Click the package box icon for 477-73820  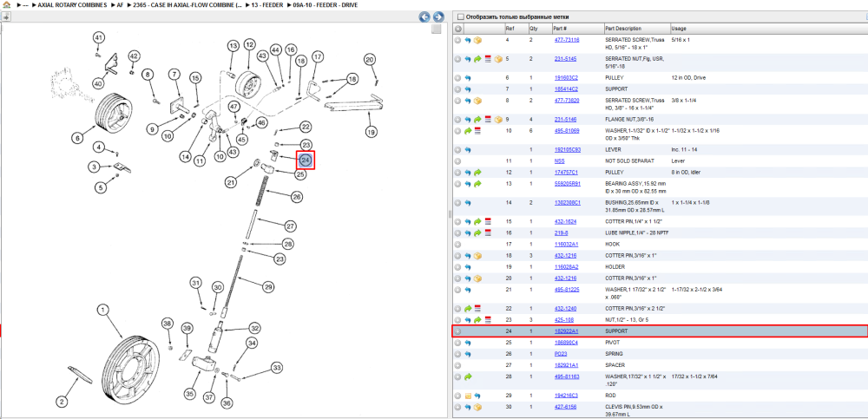(x=477, y=101)
